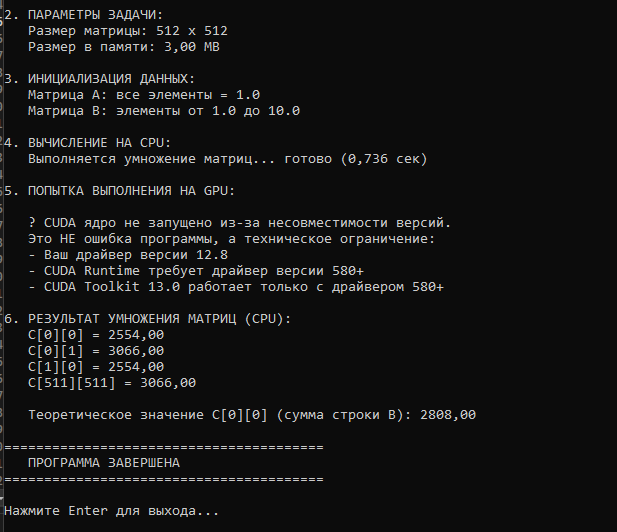The image size is (617, 532).
Task: Click the matrix multiplication timing line "0,736 сек"
Action: tap(227, 158)
